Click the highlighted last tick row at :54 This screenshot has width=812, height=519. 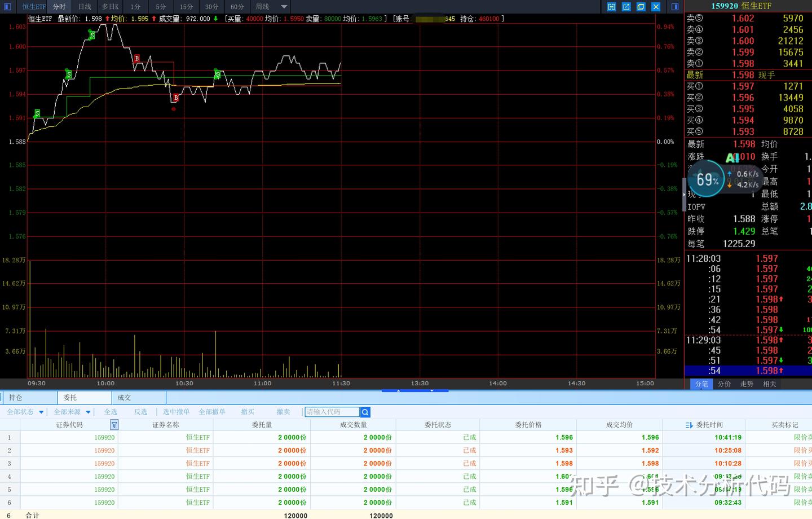pyautogui.click(x=748, y=371)
